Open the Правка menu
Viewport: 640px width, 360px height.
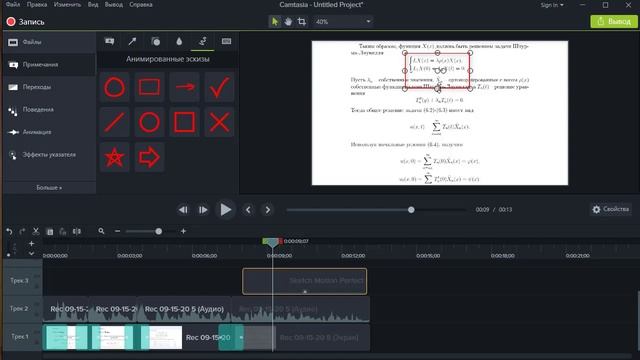(x=37, y=5)
